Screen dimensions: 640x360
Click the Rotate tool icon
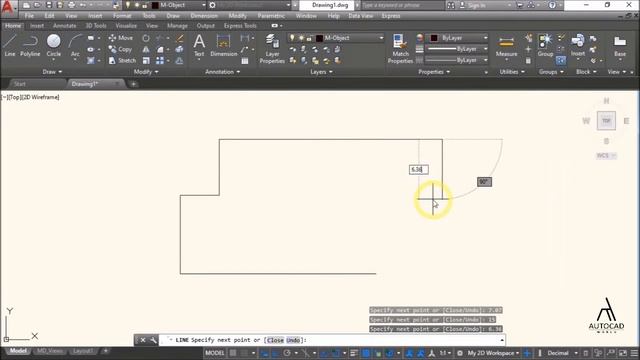pos(146,38)
